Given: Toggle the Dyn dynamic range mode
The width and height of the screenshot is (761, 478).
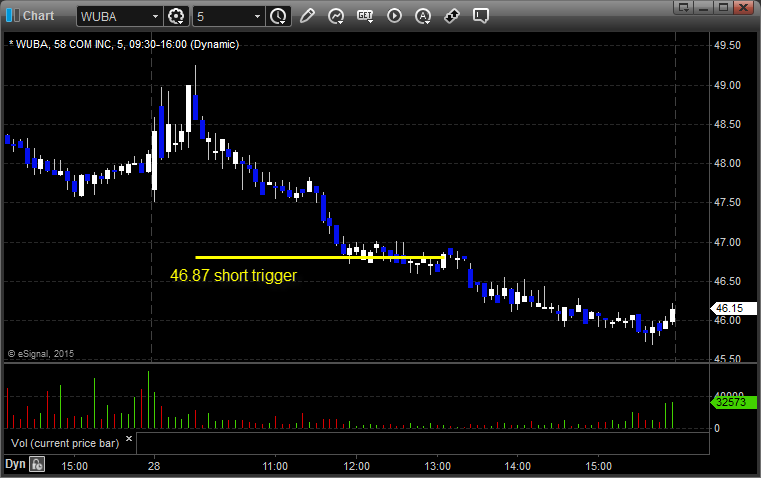Looking at the screenshot, I should (15, 464).
